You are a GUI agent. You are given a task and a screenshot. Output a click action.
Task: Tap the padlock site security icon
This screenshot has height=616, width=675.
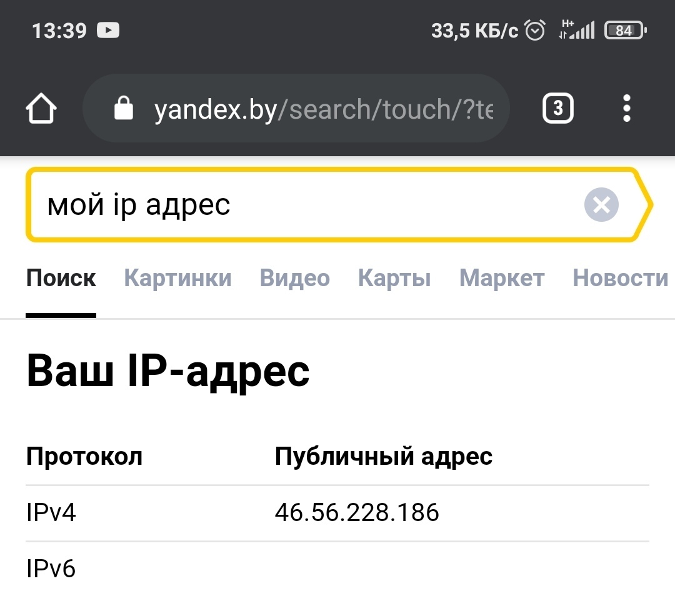[124, 109]
